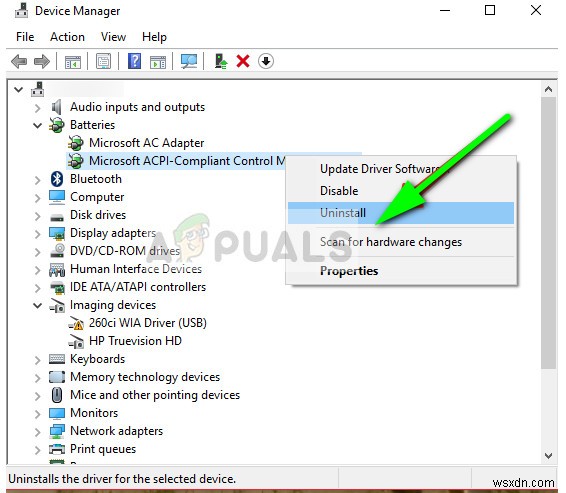
Task: Click the scrollbar down arrow
Action: pos(548,455)
